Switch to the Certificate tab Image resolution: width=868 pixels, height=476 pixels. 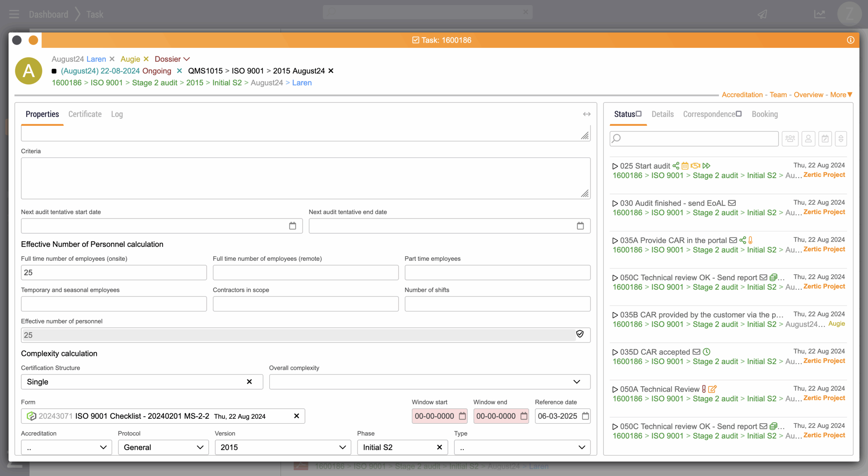click(85, 114)
